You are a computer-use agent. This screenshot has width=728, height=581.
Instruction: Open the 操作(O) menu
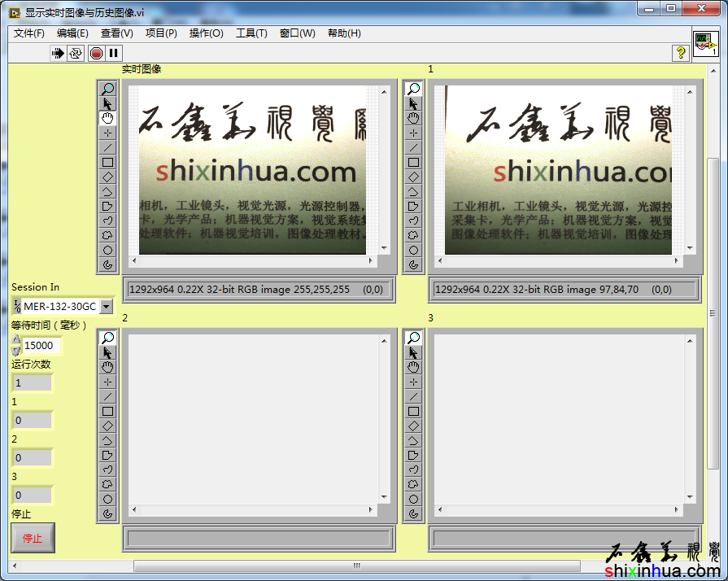pos(206,33)
